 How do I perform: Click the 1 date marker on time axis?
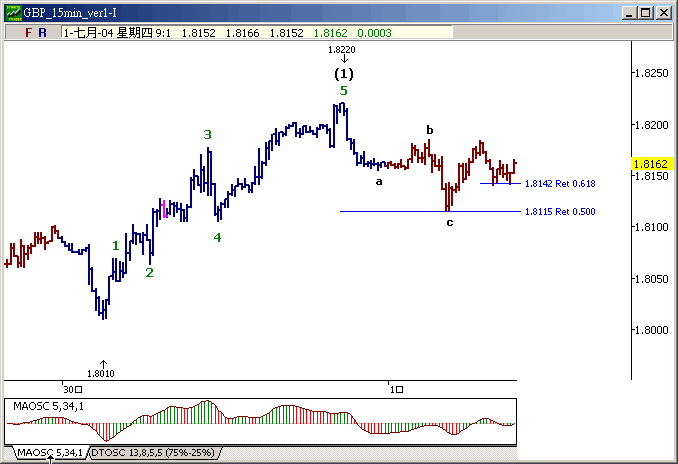[x=397, y=390]
